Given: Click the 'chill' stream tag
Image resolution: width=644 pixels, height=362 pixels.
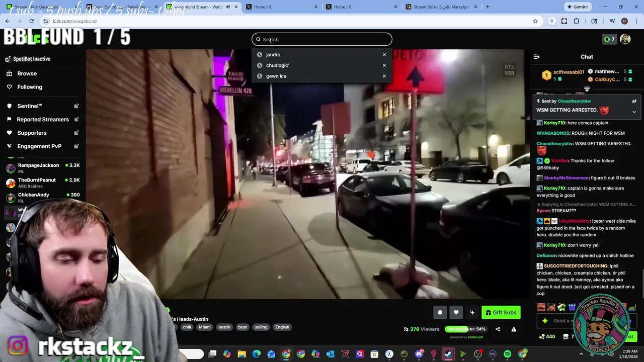Looking at the screenshot, I should click(187, 327).
